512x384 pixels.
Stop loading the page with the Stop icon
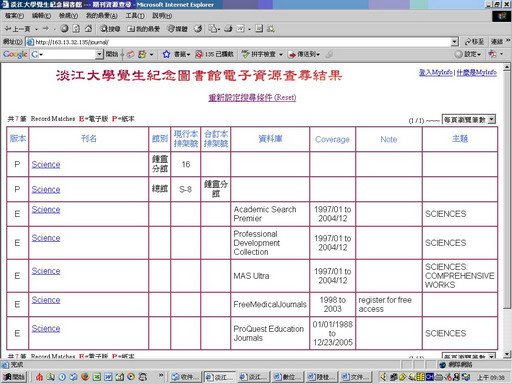tap(64, 29)
